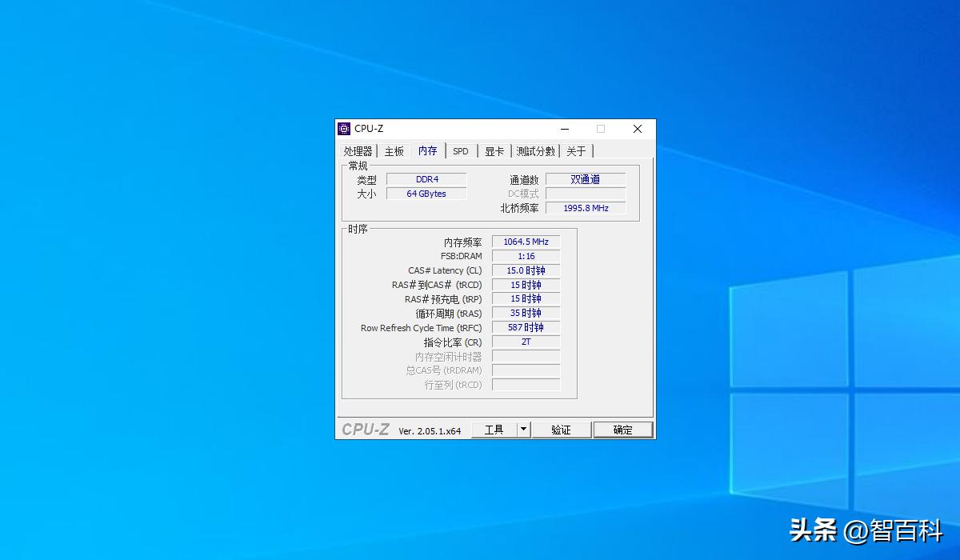Select the 1064.5 MHz memory frequency field
Image resolution: width=960 pixels, height=560 pixels.
tap(525, 241)
